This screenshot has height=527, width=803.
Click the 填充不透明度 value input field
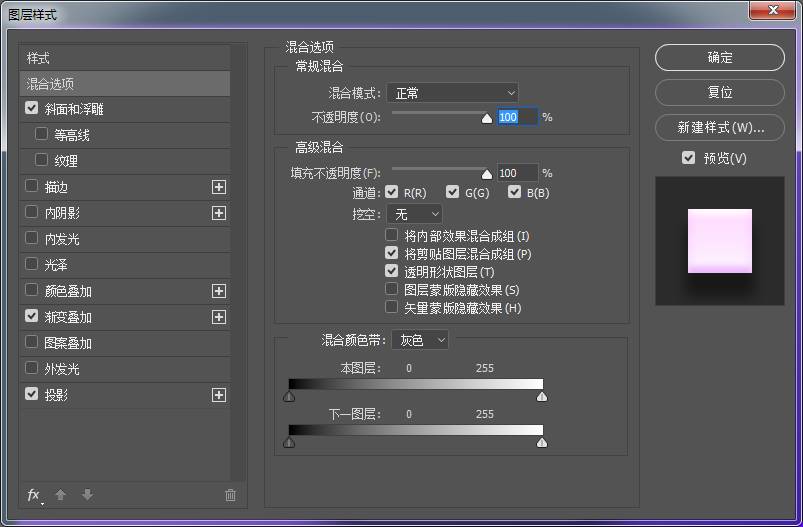(517, 173)
